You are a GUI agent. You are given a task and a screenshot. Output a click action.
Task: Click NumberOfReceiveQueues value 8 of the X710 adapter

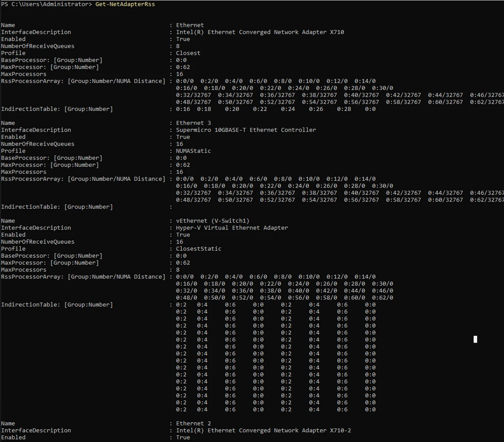pos(178,46)
